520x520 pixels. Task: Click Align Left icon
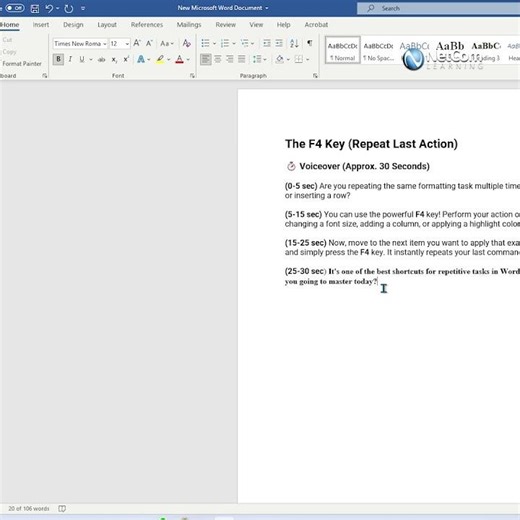tap(205, 59)
